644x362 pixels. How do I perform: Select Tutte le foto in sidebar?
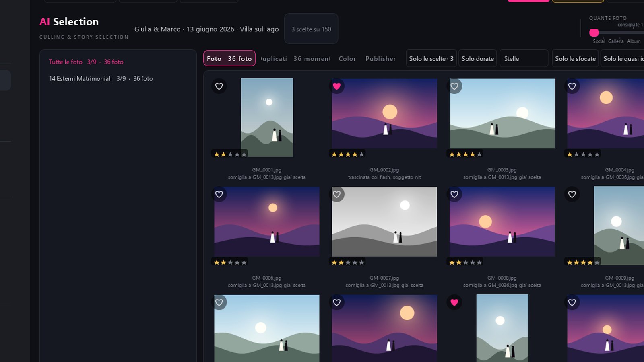pyautogui.click(x=86, y=62)
